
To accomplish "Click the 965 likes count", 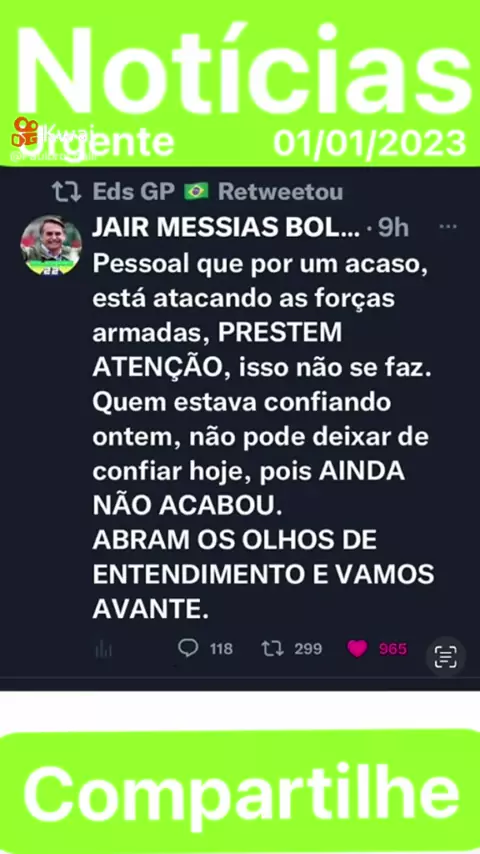I will pyautogui.click(x=393, y=649).
